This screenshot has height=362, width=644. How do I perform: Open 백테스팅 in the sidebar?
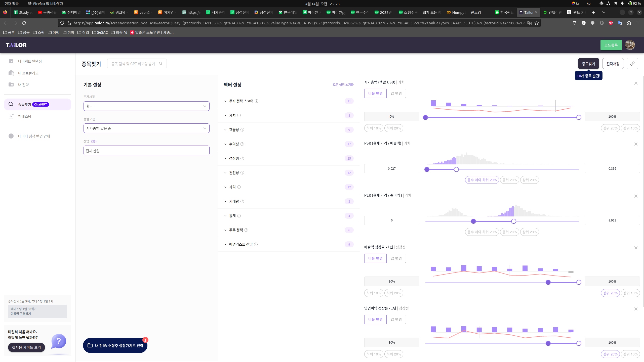(x=24, y=116)
